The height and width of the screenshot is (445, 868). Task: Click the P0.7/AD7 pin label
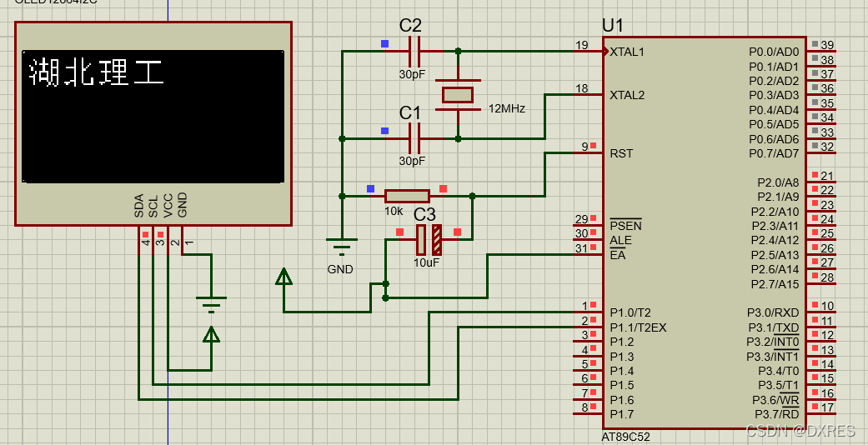tap(774, 153)
